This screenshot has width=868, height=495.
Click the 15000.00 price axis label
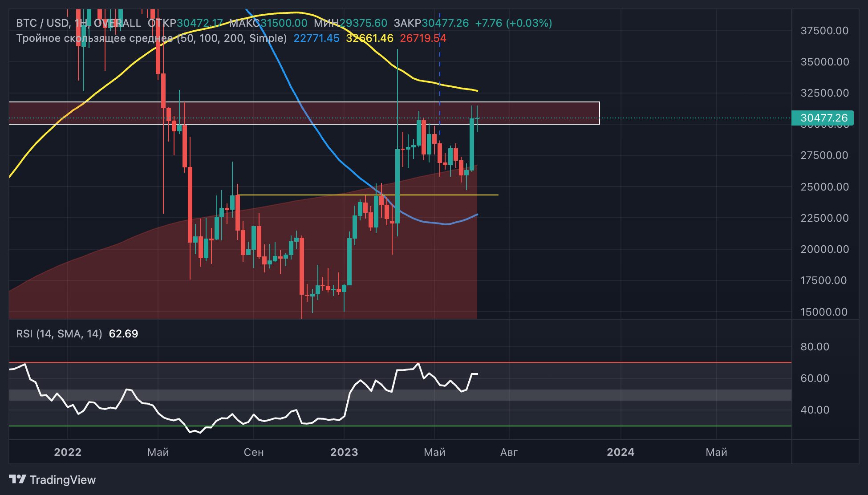pos(823,312)
